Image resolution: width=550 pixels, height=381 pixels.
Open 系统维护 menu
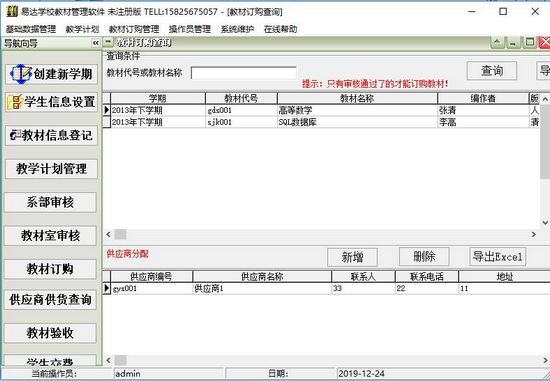point(237,29)
